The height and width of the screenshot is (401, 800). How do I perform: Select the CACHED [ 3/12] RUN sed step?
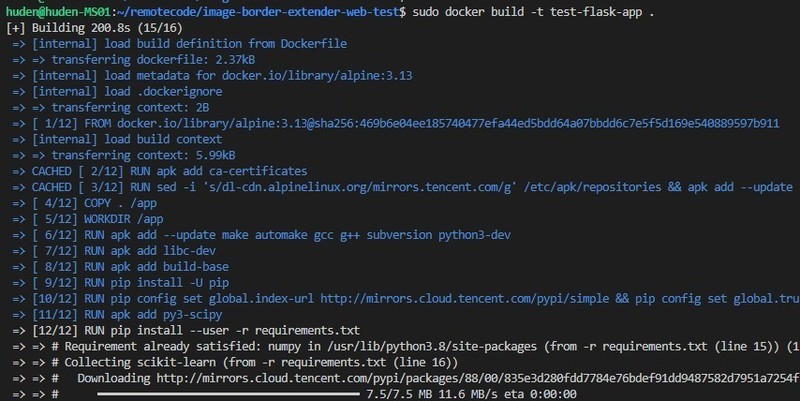(x=400, y=186)
